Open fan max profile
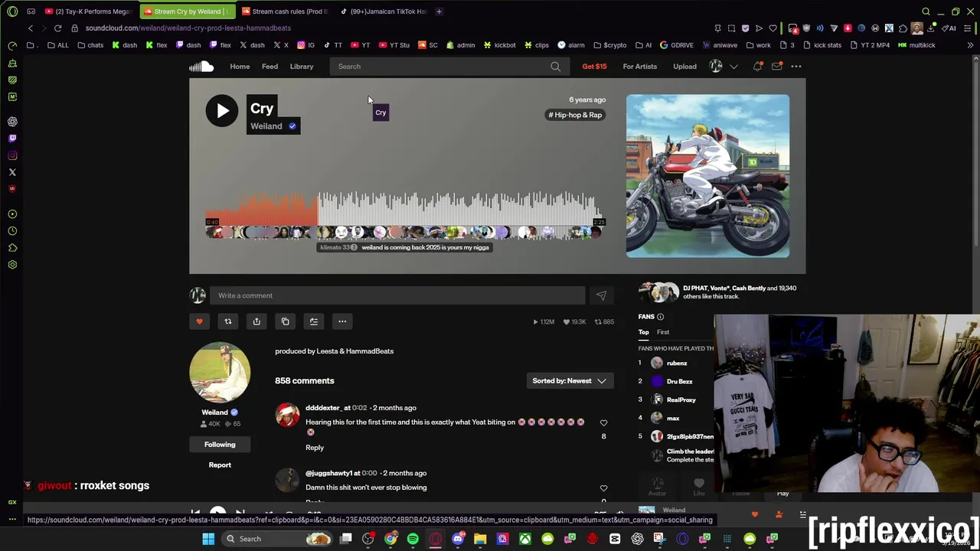 point(673,418)
